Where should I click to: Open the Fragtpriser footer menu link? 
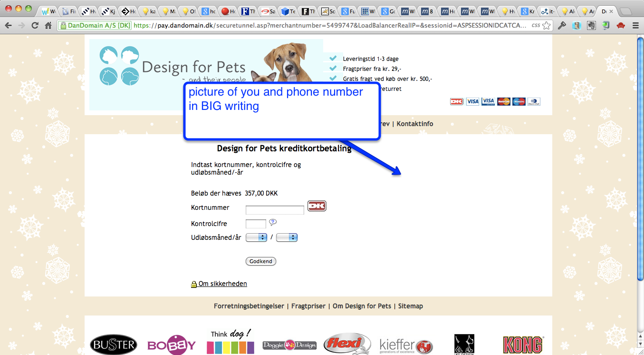click(x=308, y=306)
